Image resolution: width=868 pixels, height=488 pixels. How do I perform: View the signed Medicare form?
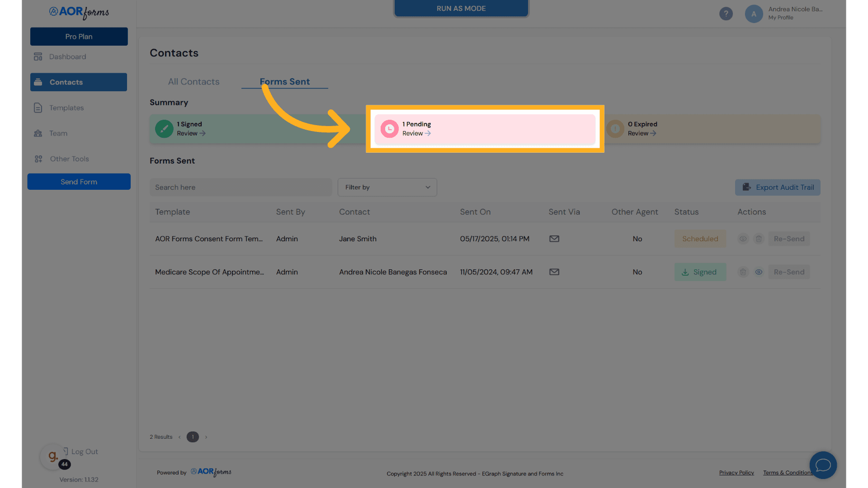(759, 272)
